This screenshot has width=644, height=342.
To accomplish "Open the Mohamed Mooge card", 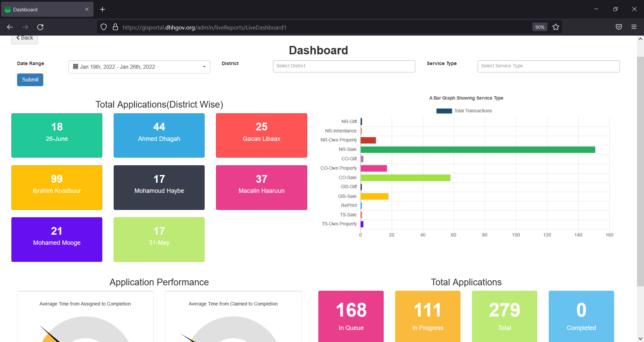I will coord(57,239).
